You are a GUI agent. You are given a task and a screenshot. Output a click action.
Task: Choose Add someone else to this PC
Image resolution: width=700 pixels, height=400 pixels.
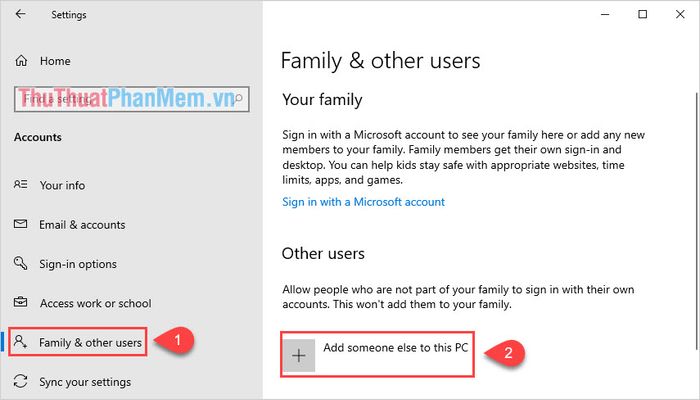pos(377,354)
